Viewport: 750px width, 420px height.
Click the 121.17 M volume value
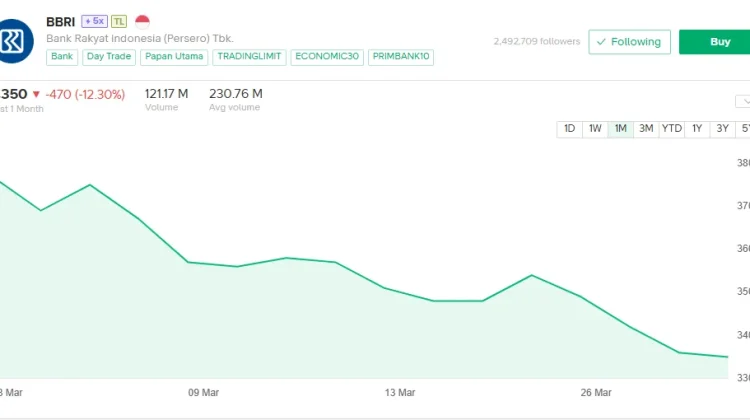[166, 94]
